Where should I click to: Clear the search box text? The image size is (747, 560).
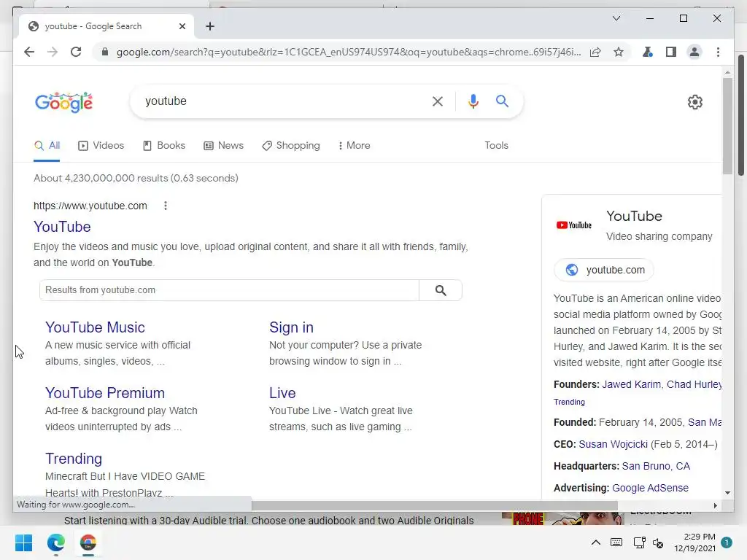tap(438, 101)
